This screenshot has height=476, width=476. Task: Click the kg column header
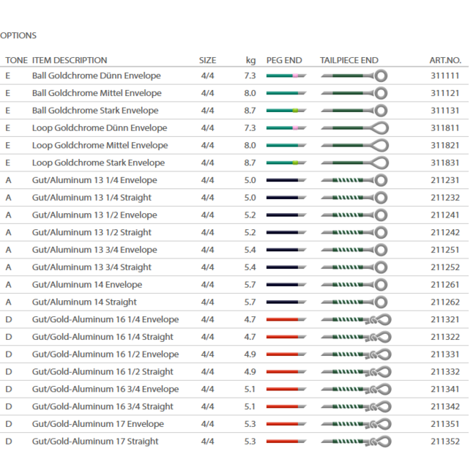point(250,60)
